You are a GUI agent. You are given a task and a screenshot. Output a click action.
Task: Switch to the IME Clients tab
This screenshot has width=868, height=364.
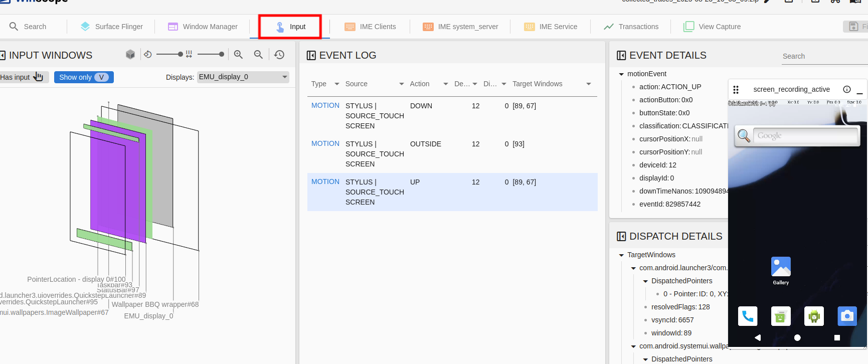pos(370,27)
